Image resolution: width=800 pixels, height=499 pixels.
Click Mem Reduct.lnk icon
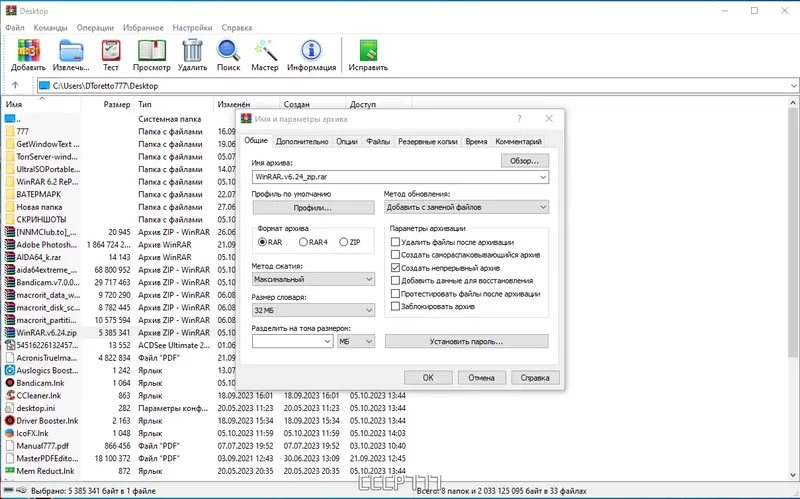[10, 471]
